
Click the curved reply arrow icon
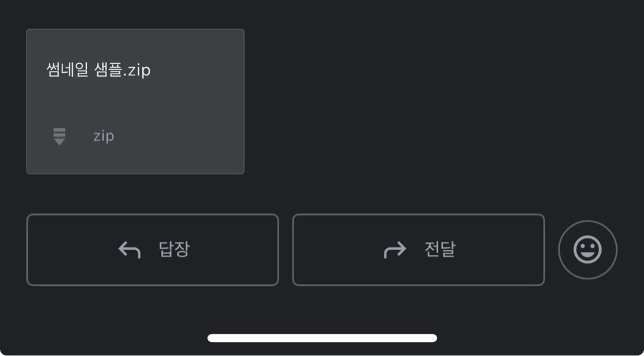point(129,250)
